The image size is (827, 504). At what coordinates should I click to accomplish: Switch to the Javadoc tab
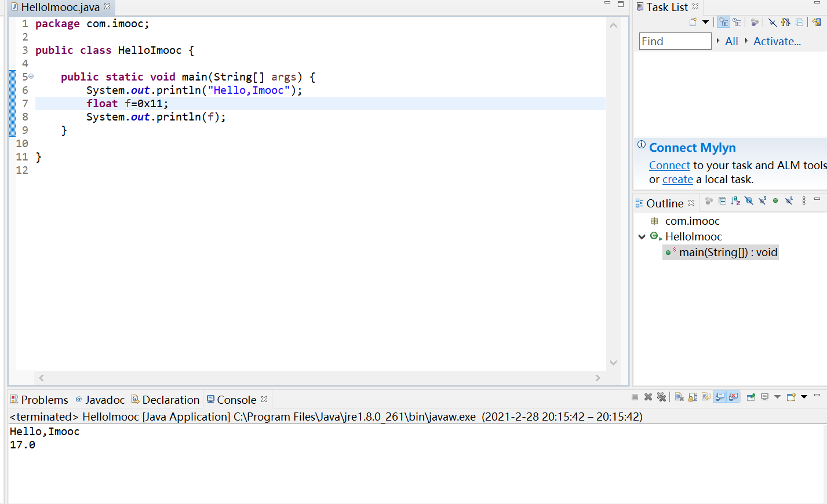(100, 400)
